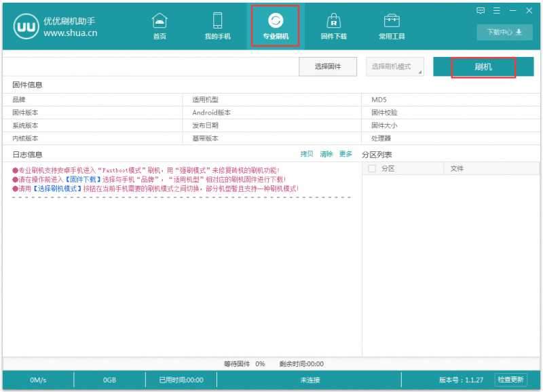The width and height of the screenshot is (543, 392).
Task: Open 常用工具 toolbox icon
Action: click(392, 21)
